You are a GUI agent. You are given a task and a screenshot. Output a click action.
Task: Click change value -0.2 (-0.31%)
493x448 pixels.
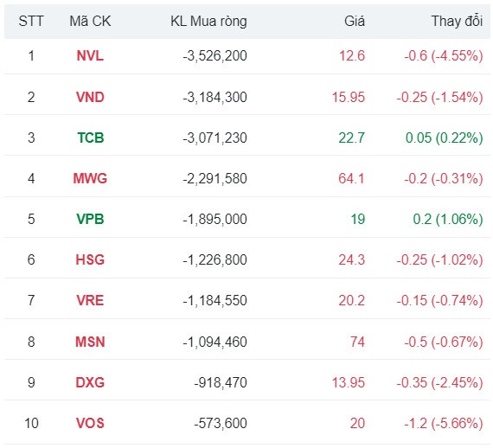444,178
